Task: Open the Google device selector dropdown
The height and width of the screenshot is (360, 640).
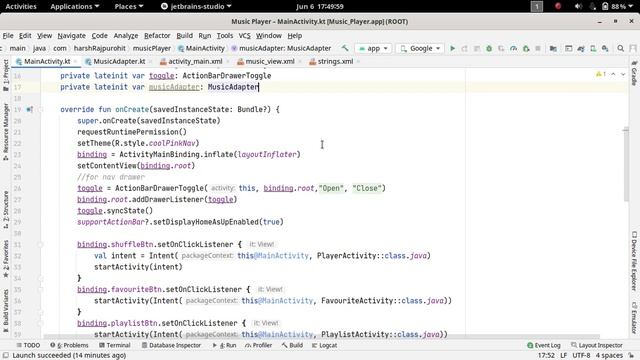Action: coord(420,49)
